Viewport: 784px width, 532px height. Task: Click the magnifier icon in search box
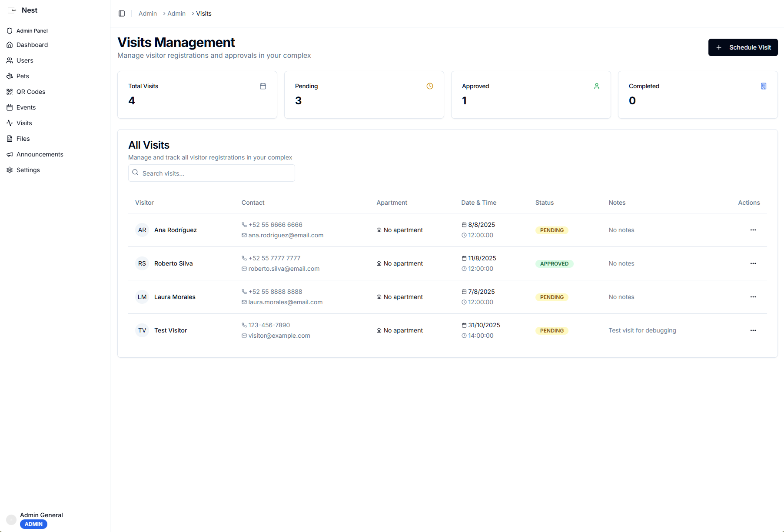coord(135,173)
